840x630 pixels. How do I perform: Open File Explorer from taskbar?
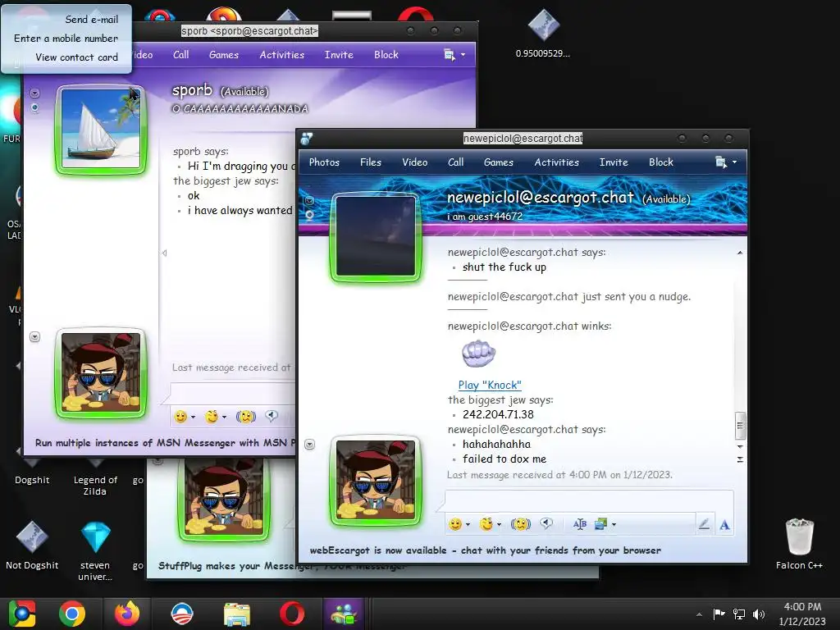coord(237,614)
